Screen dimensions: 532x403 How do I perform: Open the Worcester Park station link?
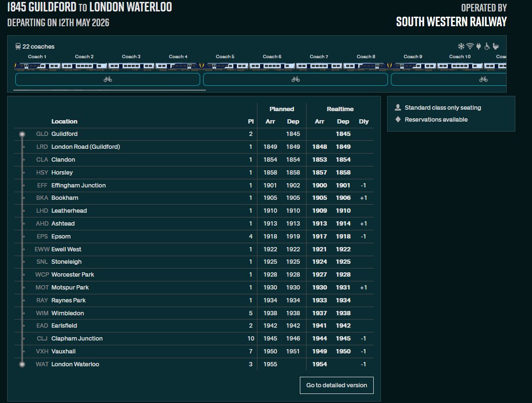coord(72,275)
